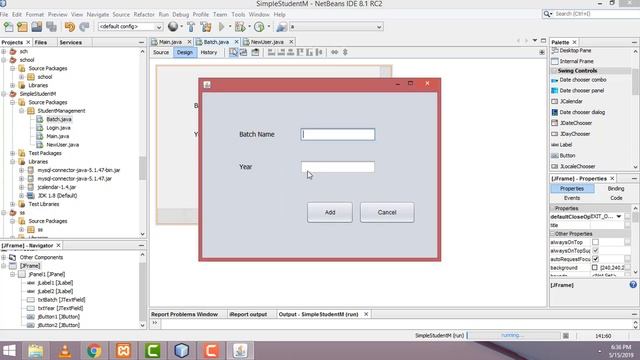Click the Debug Project toolbar icon
Screen dimensions: 640x360
pos(240,27)
